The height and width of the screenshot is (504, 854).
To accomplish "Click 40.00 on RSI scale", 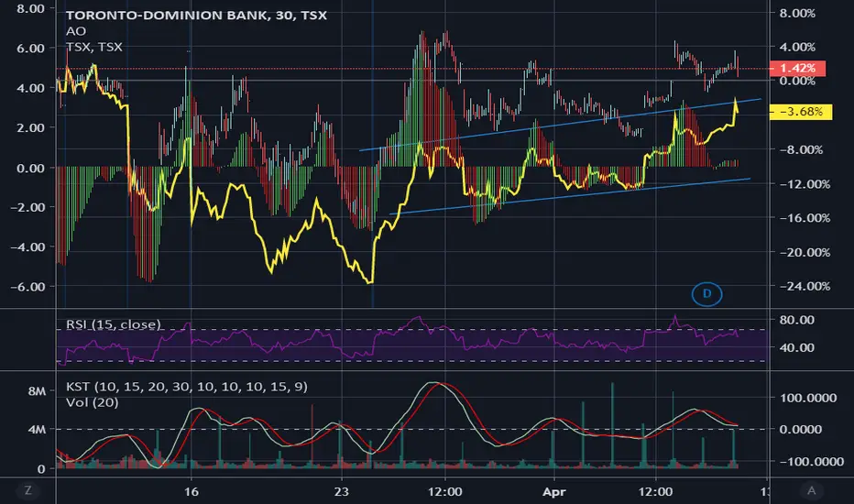I will coord(797,347).
